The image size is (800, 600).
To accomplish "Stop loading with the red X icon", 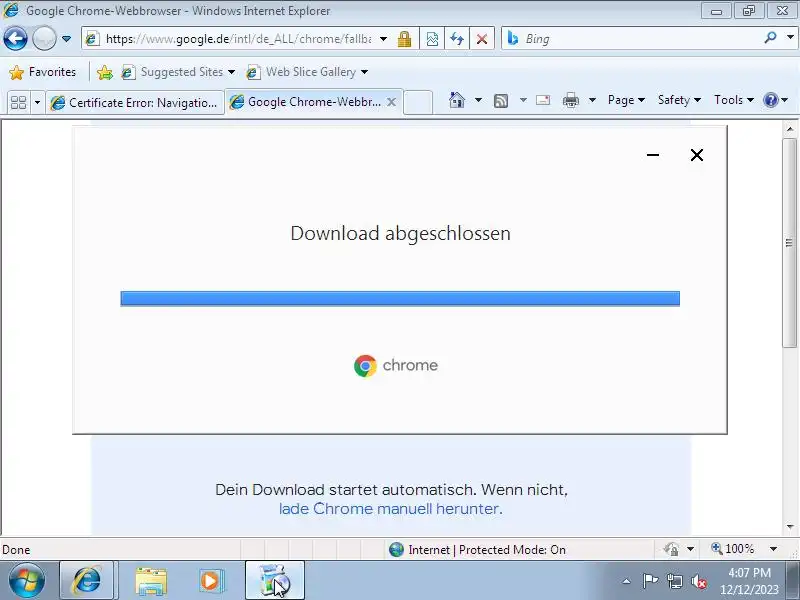I will (x=482, y=39).
